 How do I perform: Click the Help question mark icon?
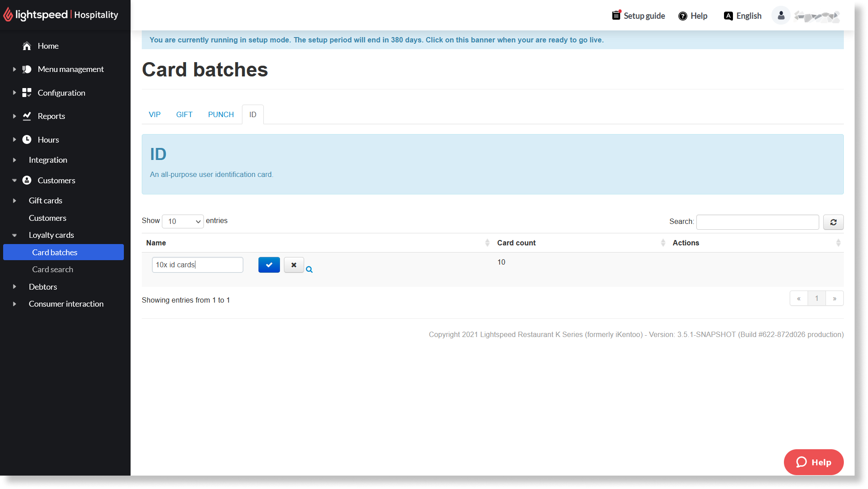click(x=682, y=16)
